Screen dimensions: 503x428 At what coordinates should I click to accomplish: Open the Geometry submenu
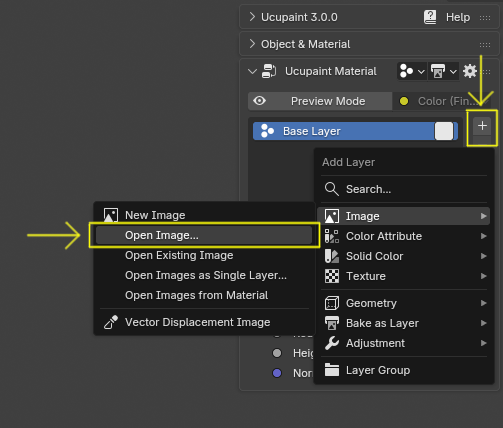tap(404, 303)
